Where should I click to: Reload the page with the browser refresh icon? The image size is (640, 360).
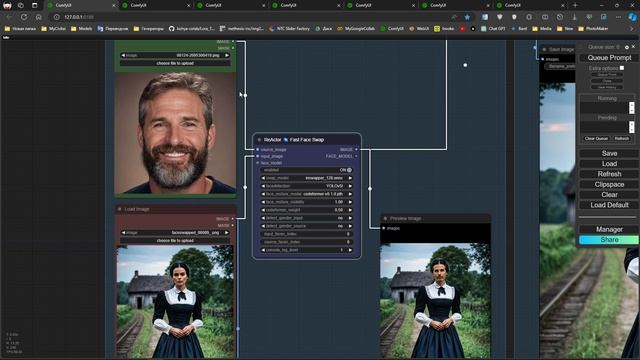24,17
